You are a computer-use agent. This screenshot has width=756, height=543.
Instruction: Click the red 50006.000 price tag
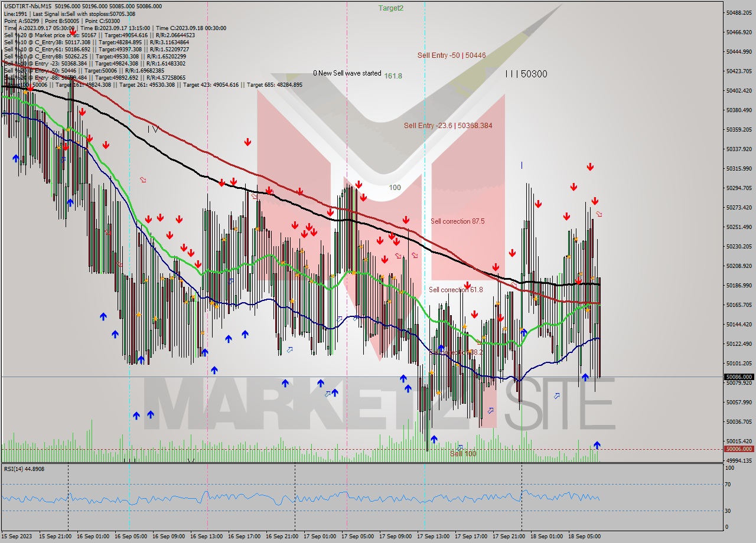738,449
